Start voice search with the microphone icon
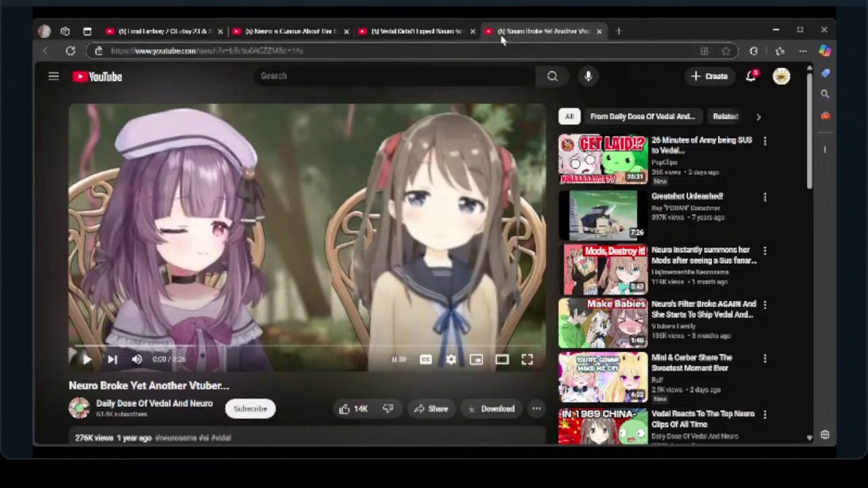 tap(588, 77)
